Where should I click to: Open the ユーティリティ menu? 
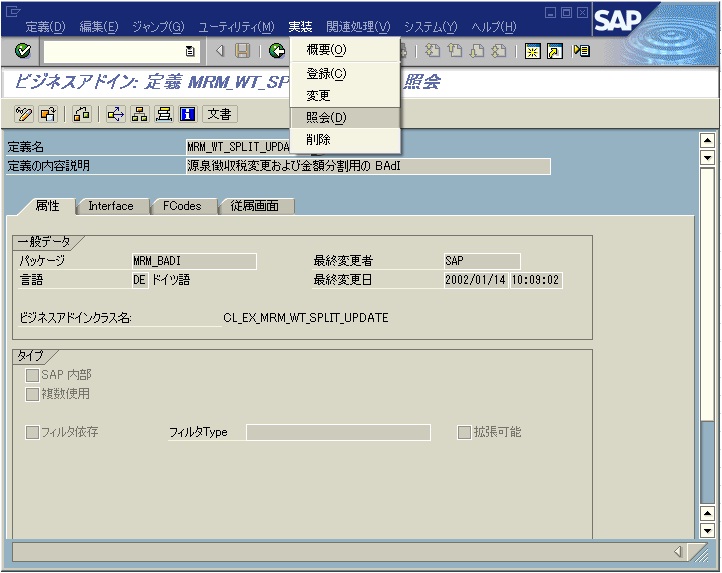(x=235, y=27)
